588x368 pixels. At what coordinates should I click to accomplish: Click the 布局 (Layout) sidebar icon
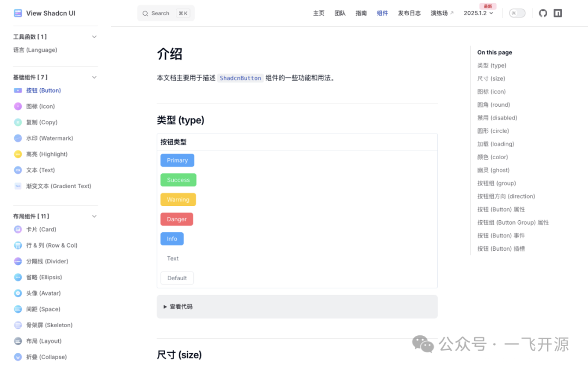click(x=17, y=341)
